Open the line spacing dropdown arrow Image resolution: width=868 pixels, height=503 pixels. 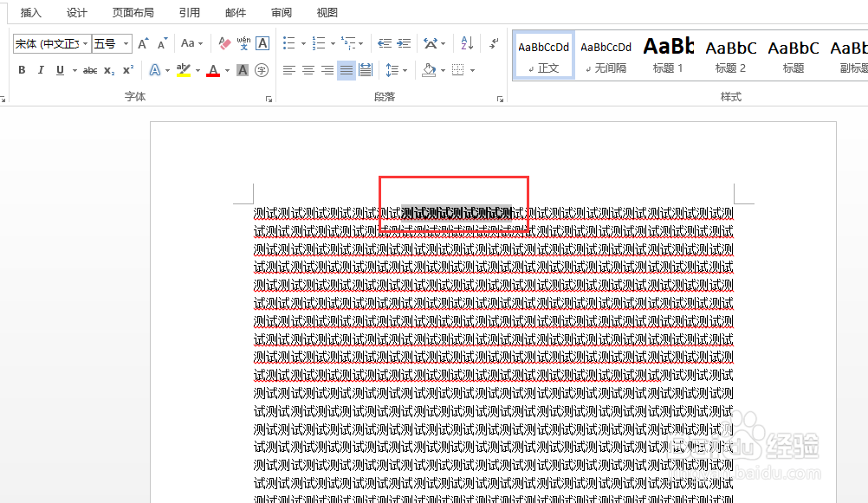point(405,70)
